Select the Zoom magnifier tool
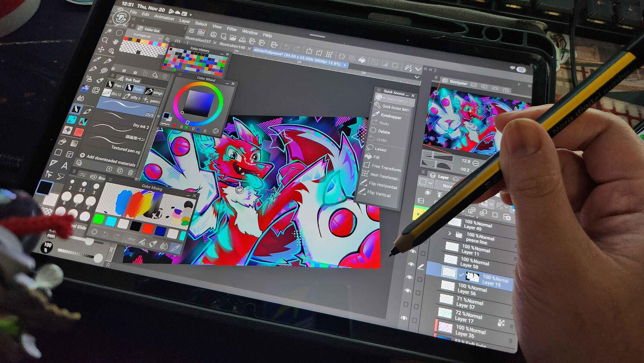Viewport: 644px width, 363px height. click(105, 40)
